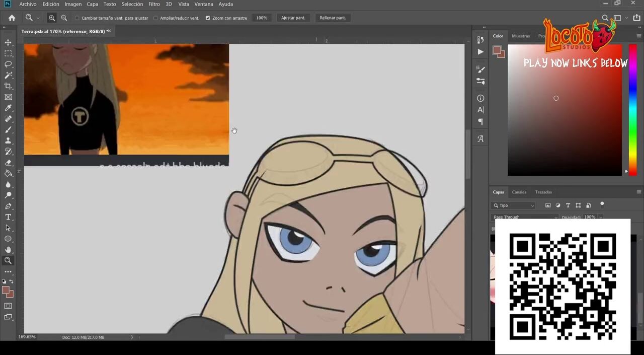Select the Path Selection tool

click(x=8, y=228)
